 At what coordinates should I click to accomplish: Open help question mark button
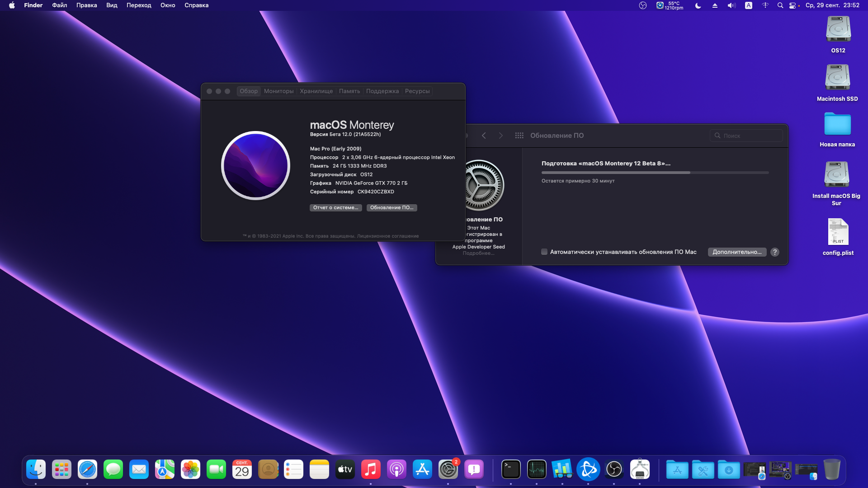(775, 252)
